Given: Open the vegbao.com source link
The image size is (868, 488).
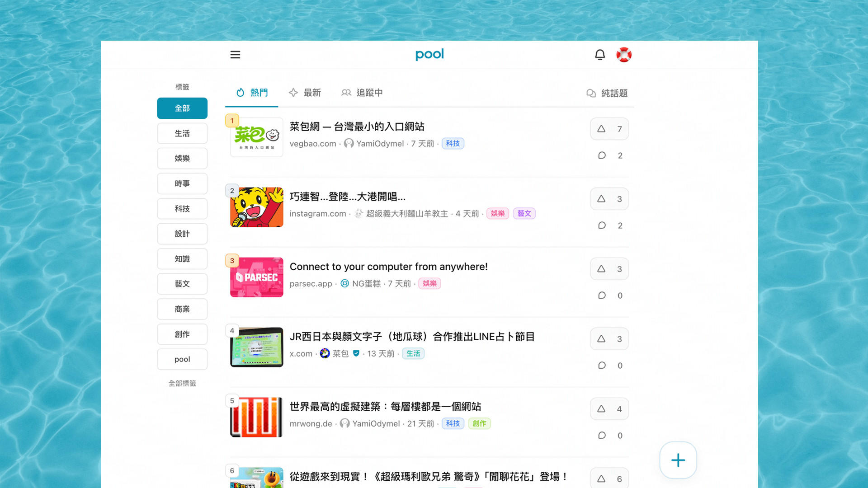Looking at the screenshot, I should click(x=312, y=144).
